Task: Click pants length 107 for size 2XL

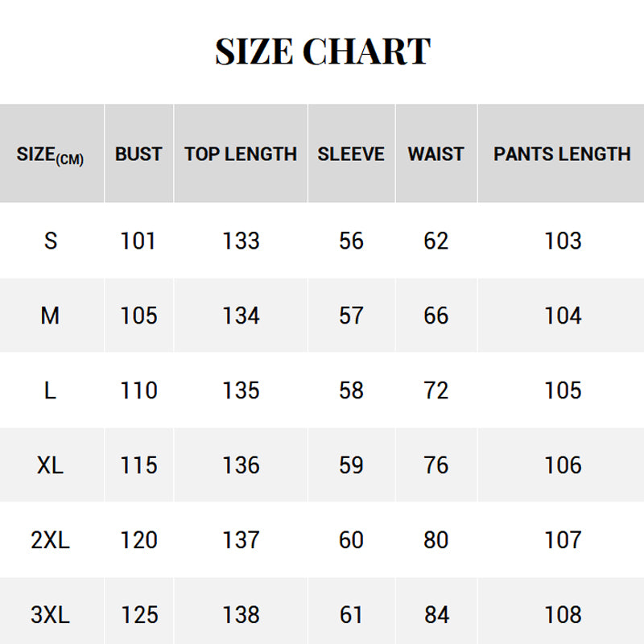Action: 562,540
